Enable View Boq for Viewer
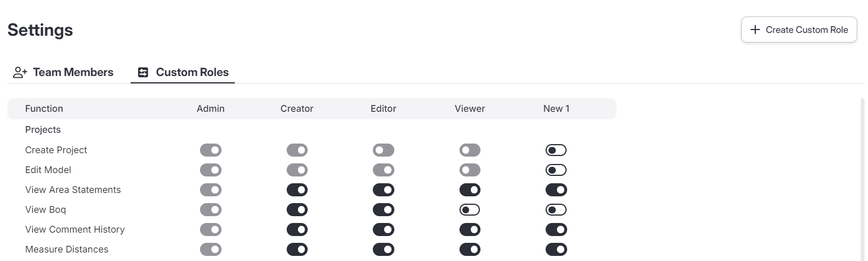The image size is (868, 261). click(x=470, y=210)
